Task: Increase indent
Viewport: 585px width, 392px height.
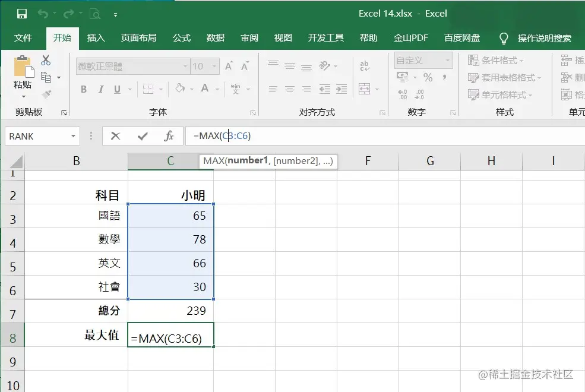Action: coord(341,89)
